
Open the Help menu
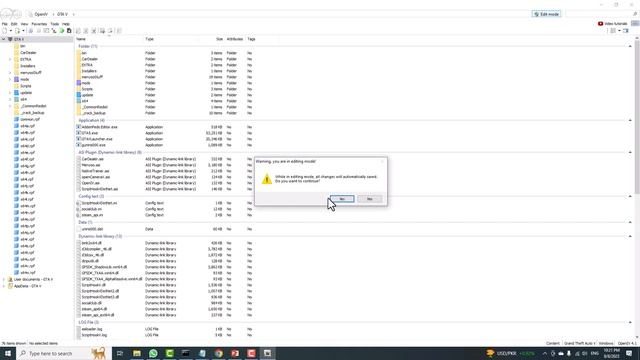point(66,24)
